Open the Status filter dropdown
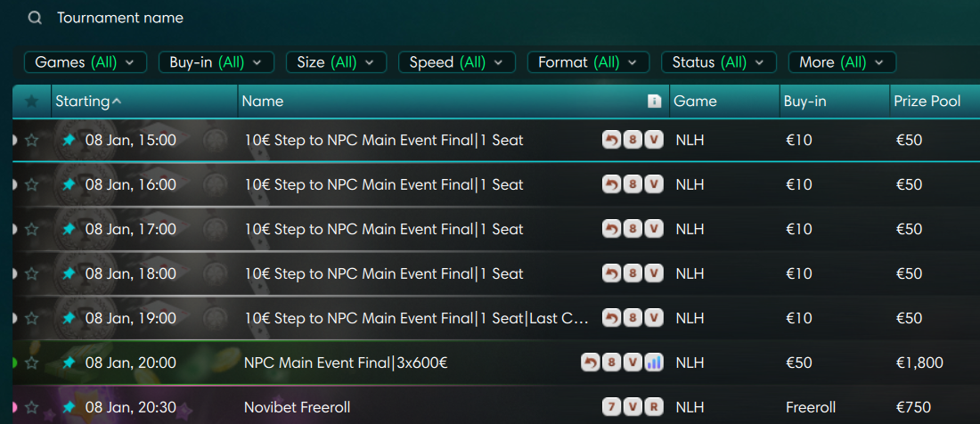Image resolution: width=980 pixels, height=424 pixels. [x=718, y=62]
